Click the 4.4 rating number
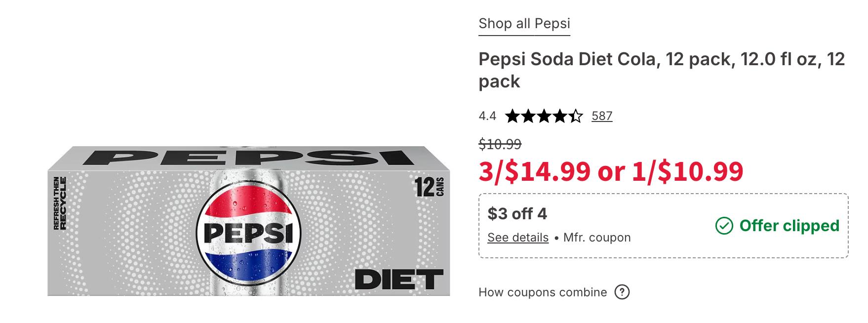The image size is (868, 323). click(487, 116)
